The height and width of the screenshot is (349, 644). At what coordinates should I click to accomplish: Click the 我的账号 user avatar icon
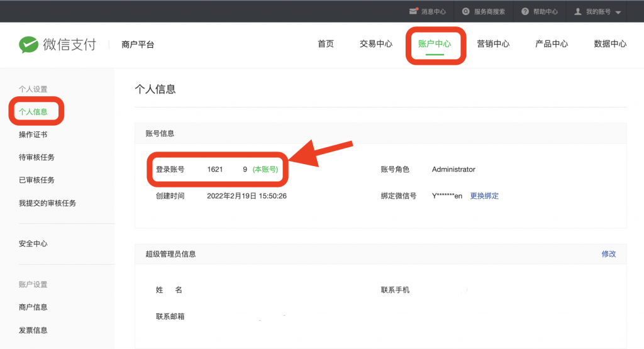(578, 11)
